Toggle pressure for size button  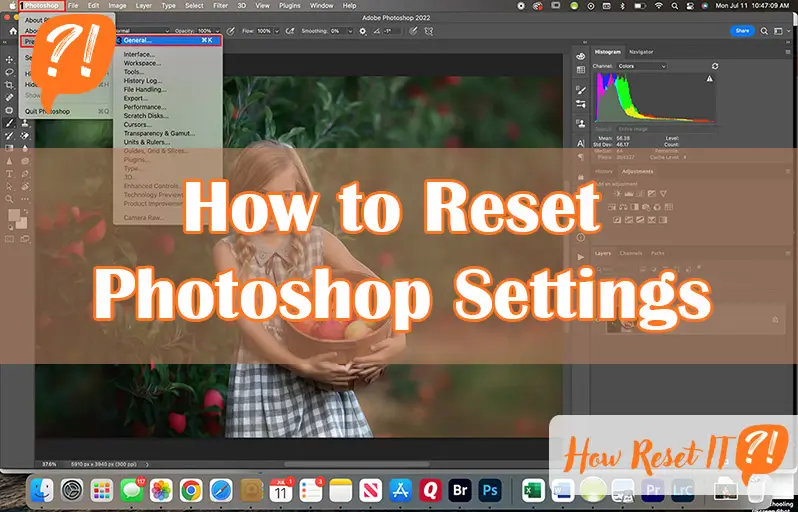click(413, 31)
